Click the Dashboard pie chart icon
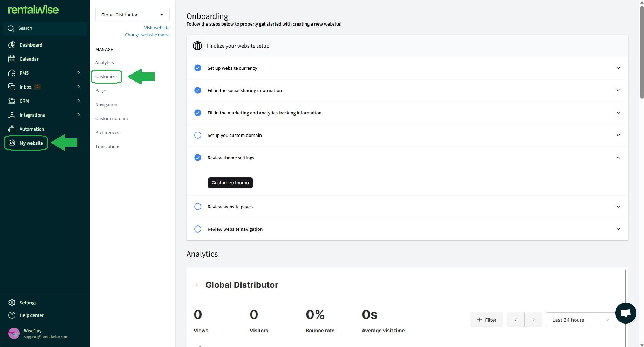The width and height of the screenshot is (644, 347). tap(12, 45)
